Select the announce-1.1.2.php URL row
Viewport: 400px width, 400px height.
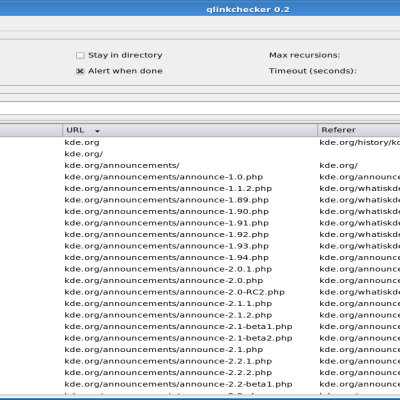click(x=168, y=189)
